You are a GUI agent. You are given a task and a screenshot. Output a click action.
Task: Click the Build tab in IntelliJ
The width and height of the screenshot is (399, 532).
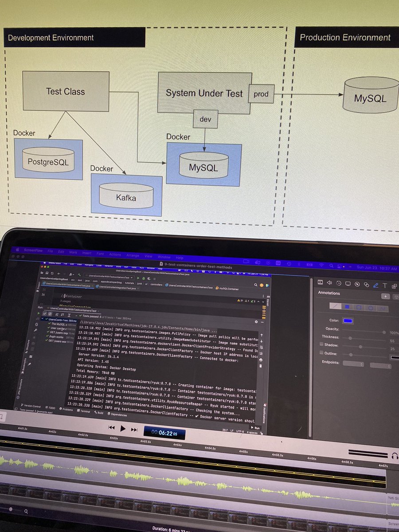tap(99, 413)
